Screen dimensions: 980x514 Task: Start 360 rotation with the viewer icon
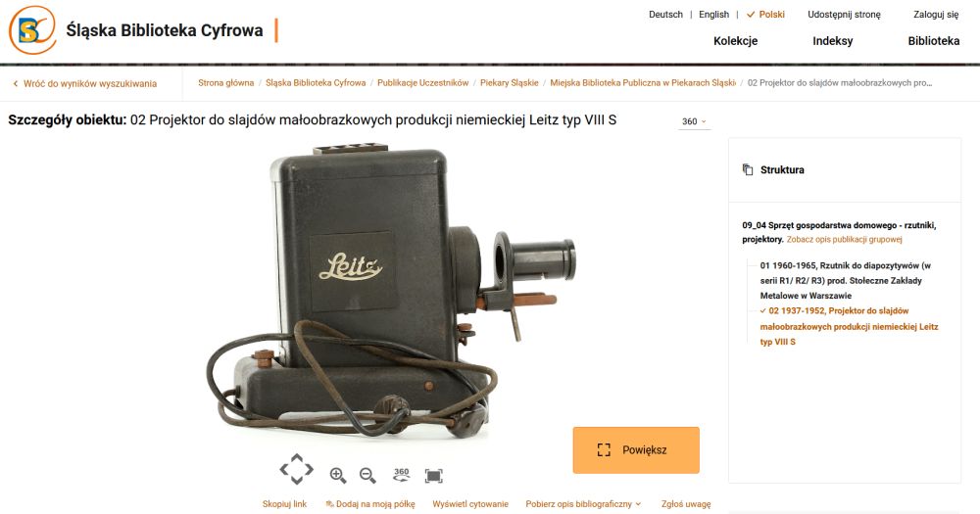401,475
